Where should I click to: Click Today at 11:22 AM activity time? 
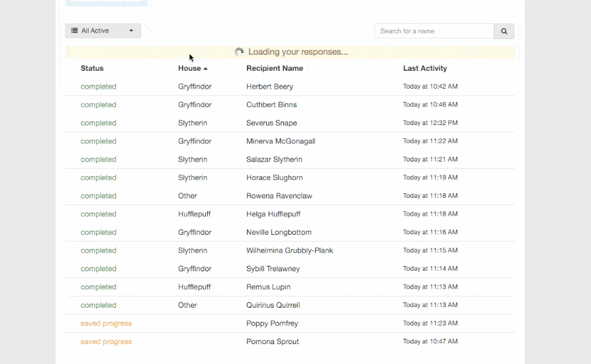[x=430, y=141]
